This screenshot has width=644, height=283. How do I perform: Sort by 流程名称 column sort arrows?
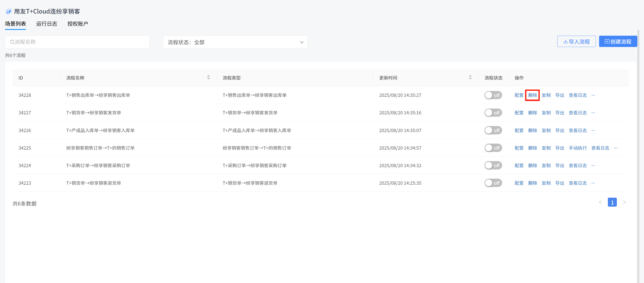[209, 77]
